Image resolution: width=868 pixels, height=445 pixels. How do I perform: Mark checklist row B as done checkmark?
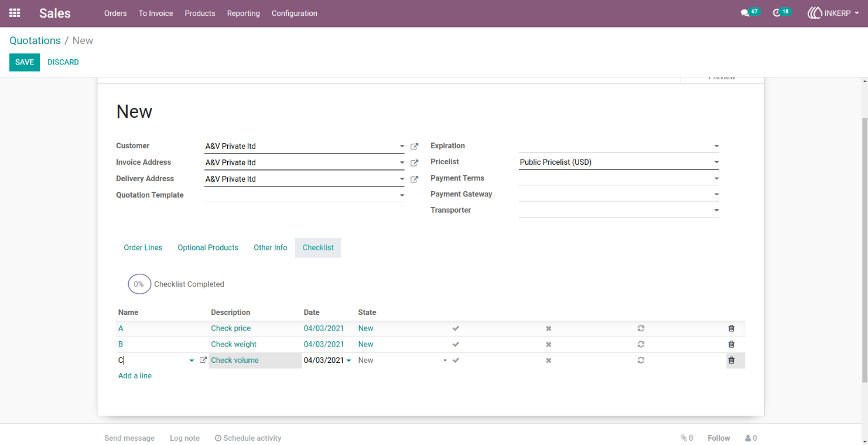pyautogui.click(x=456, y=344)
